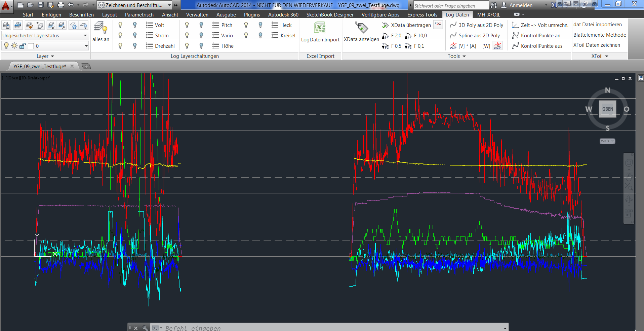Open the Express Tools ribbon tab
Screen dimensions: 644x331
point(422,15)
